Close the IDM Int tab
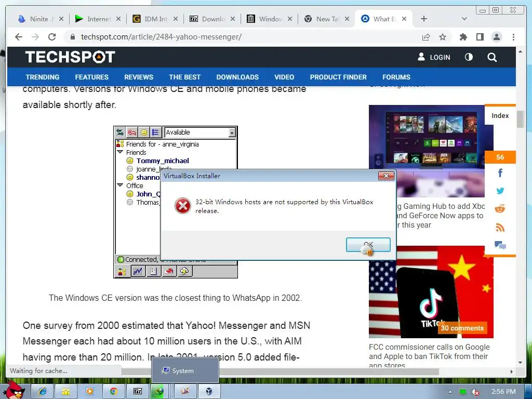Viewport: 532px width, 399px height. 176,19
